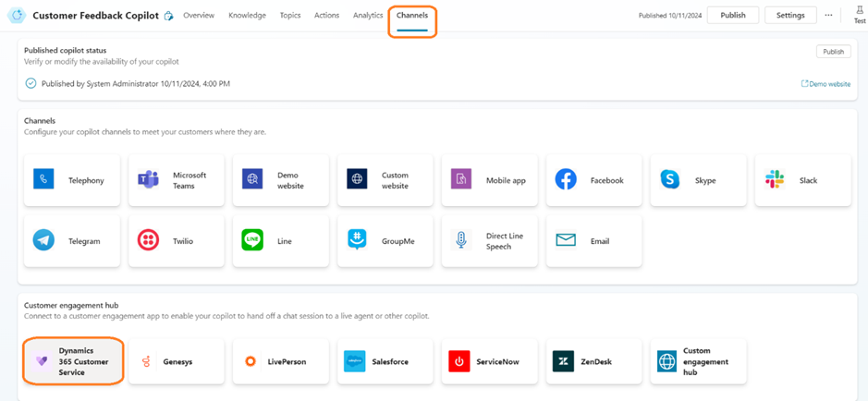Viewport: 868px width, 401px height.
Task: Open the Twilio channel tile
Action: [177, 241]
